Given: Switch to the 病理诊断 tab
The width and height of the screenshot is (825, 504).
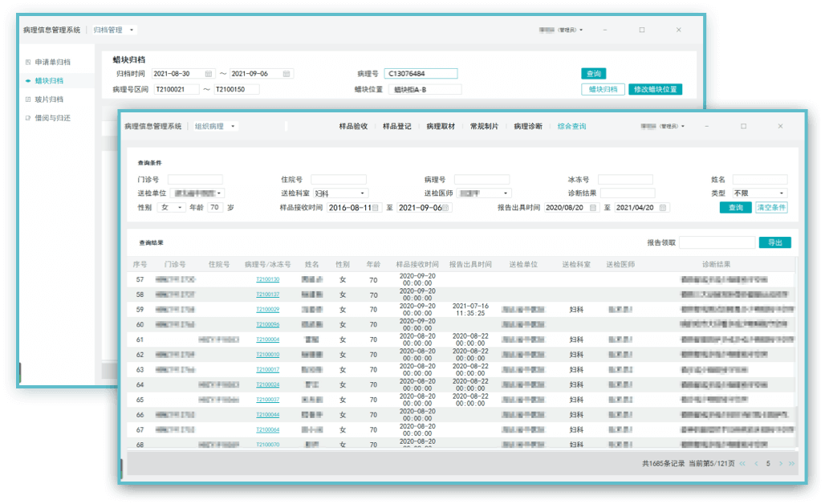Looking at the screenshot, I should click(528, 127).
